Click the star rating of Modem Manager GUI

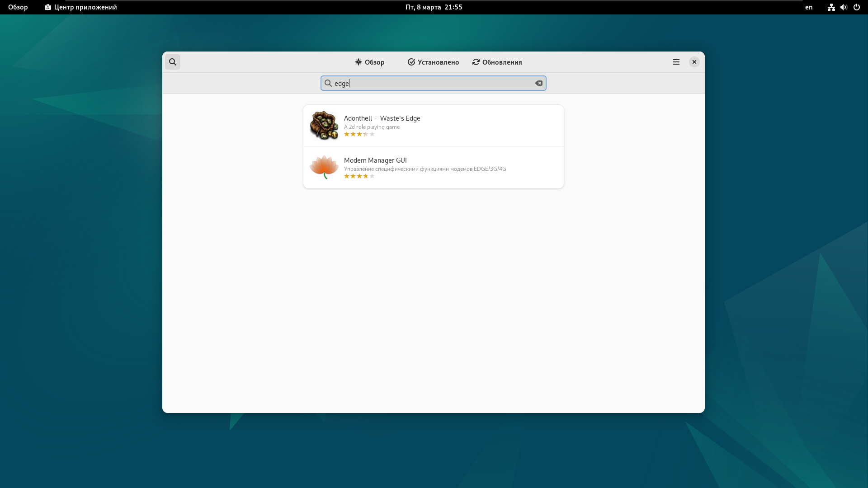click(x=359, y=176)
